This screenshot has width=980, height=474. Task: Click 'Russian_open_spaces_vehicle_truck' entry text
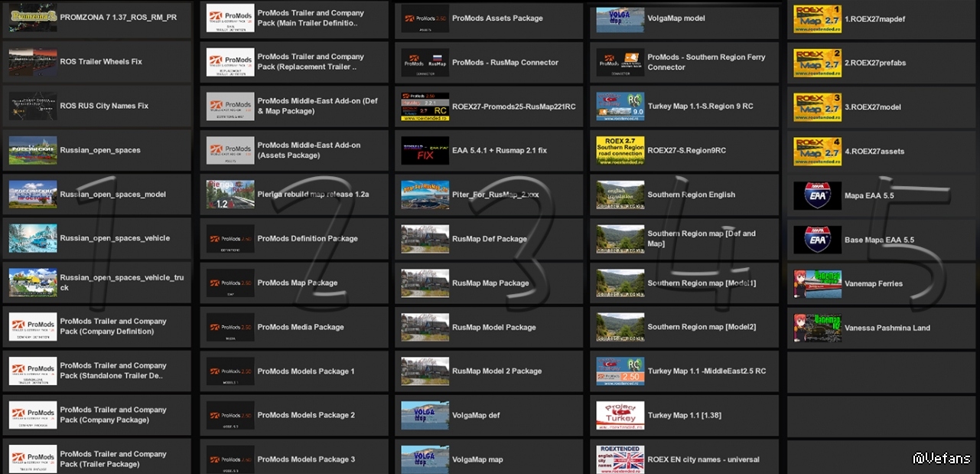tap(122, 283)
